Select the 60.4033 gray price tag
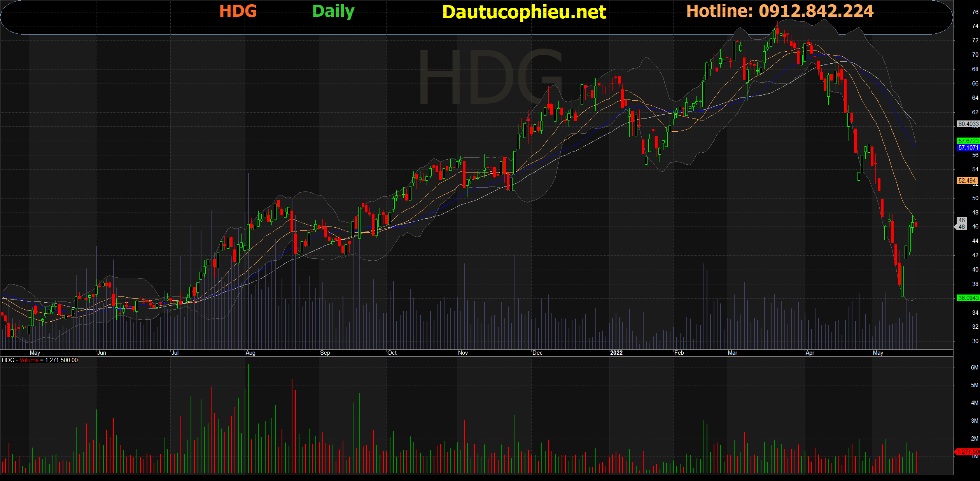The width and height of the screenshot is (980, 481). pyautogui.click(x=968, y=124)
